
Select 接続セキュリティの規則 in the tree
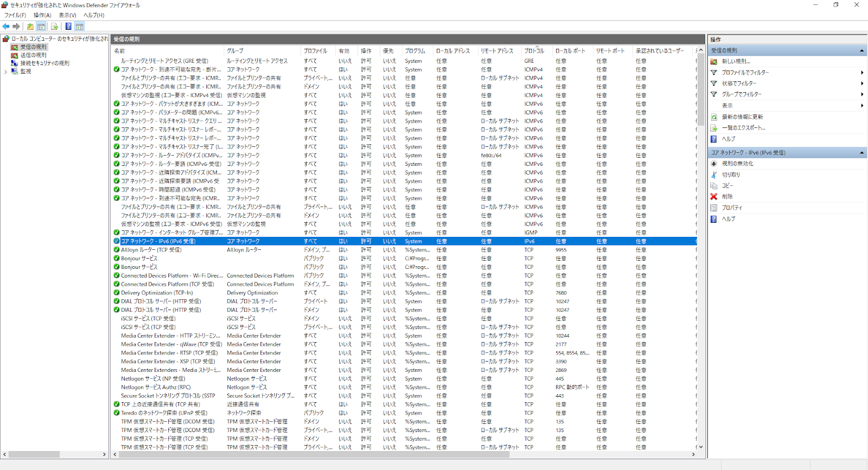coord(45,63)
